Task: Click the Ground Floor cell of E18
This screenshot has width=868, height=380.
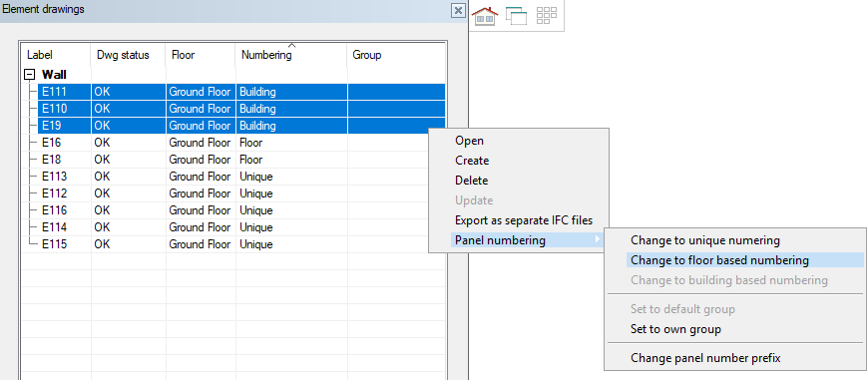Action: pos(200,160)
